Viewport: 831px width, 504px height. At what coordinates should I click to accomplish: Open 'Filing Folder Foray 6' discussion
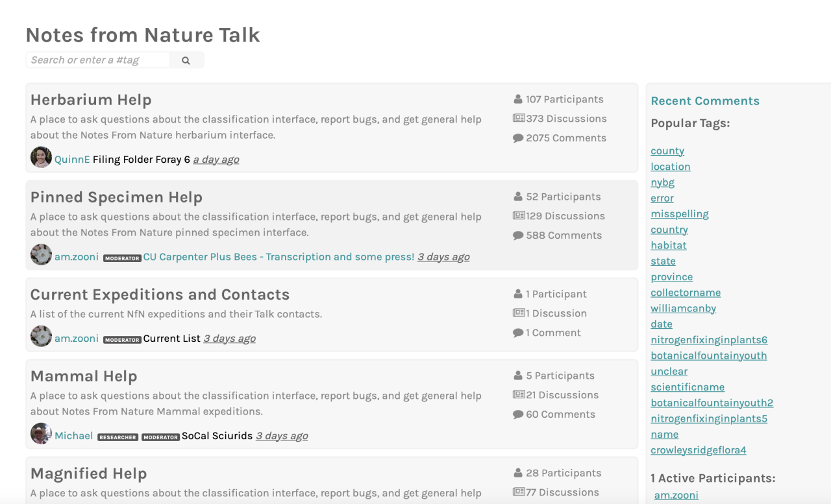pyautogui.click(x=142, y=160)
